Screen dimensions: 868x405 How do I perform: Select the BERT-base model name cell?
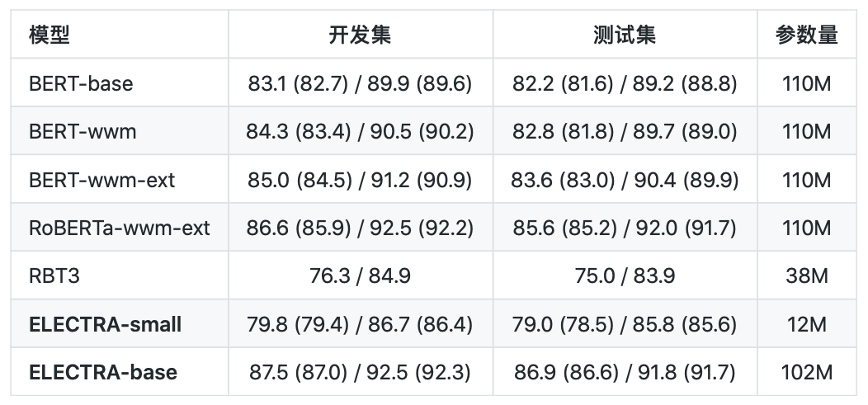point(81,83)
